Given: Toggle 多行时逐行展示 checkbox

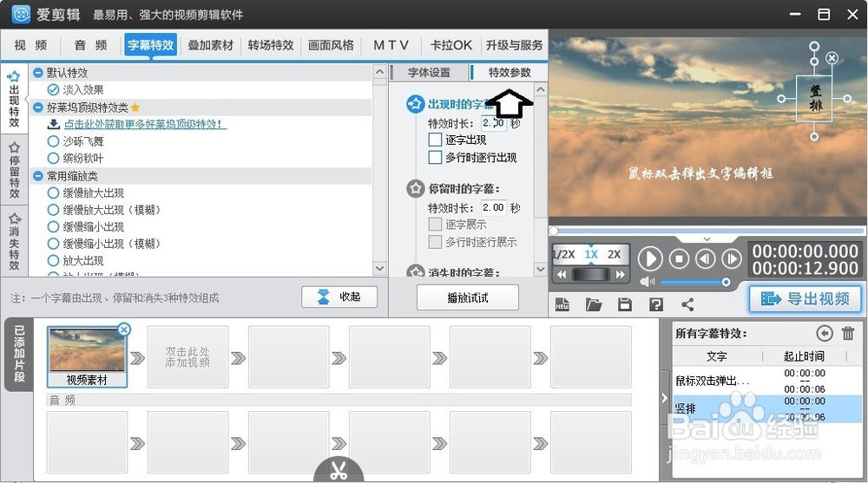Looking at the screenshot, I should [435, 242].
